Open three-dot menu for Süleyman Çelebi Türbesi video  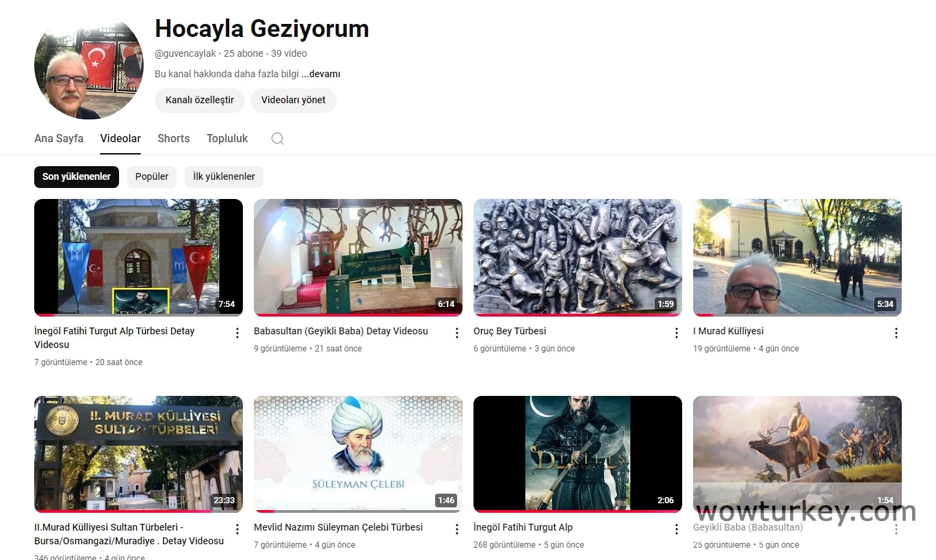457,529
